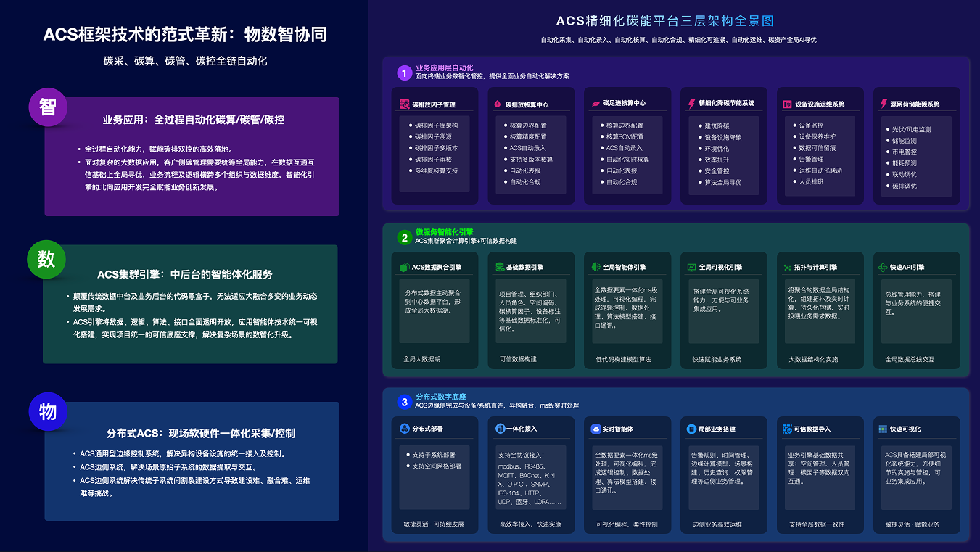Click the ACS集群引擎：中后台的智能体化服务 heading

tap(185, 274)
